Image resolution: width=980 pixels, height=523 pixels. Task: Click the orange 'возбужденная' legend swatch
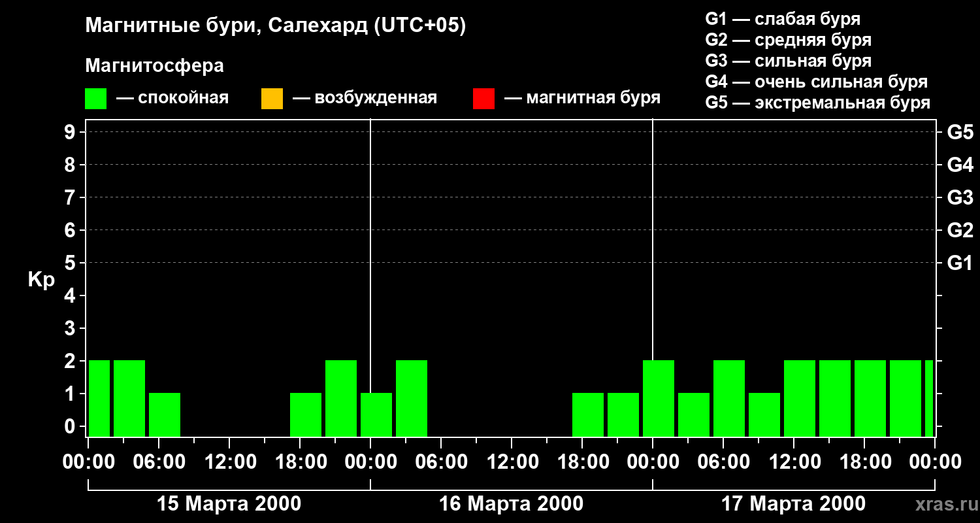click(272, 99)
